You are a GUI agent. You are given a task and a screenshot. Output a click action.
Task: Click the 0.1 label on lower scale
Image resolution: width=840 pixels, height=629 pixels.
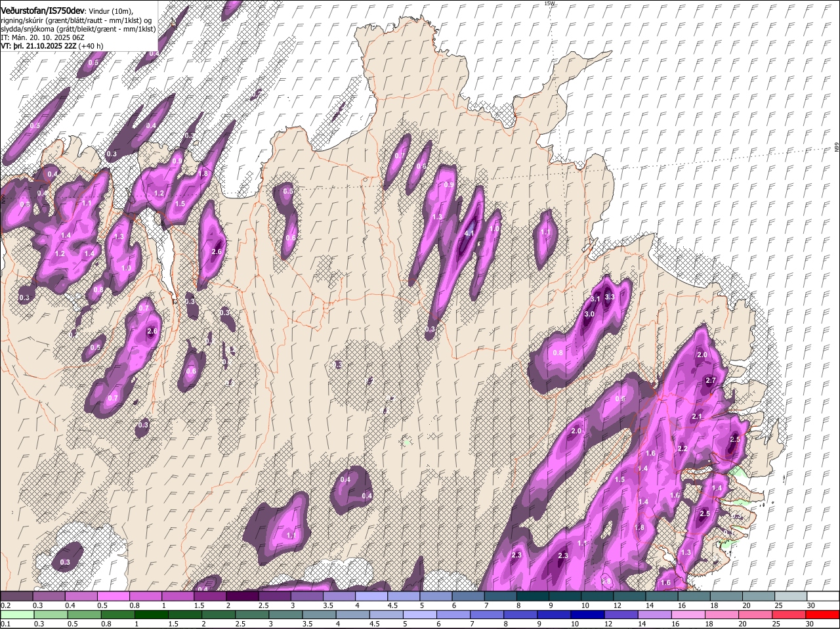tap(5, 624)
